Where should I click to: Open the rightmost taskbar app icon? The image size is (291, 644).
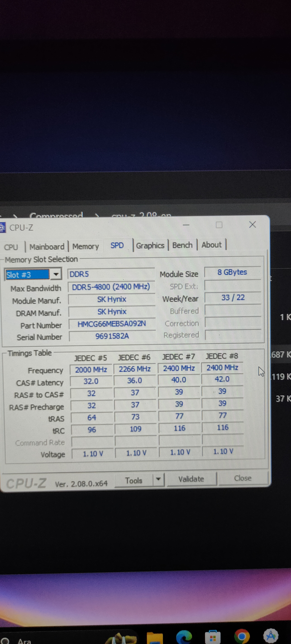[x=271, y=636]
